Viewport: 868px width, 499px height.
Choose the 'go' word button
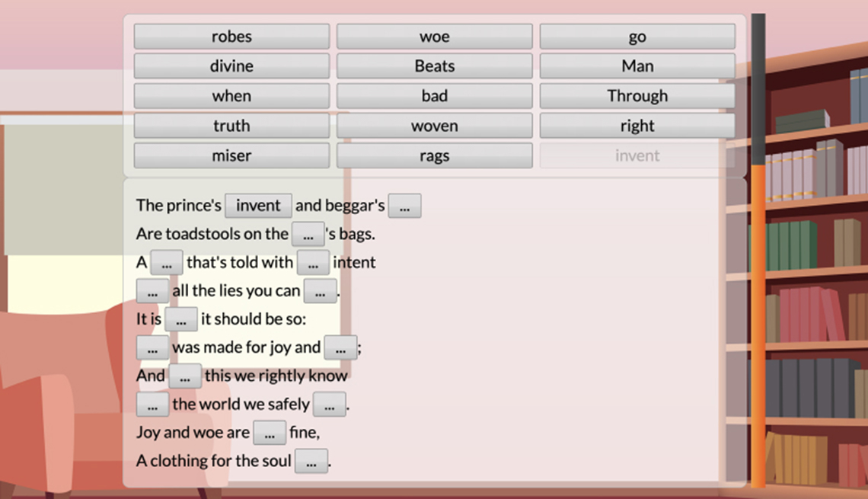637,37
